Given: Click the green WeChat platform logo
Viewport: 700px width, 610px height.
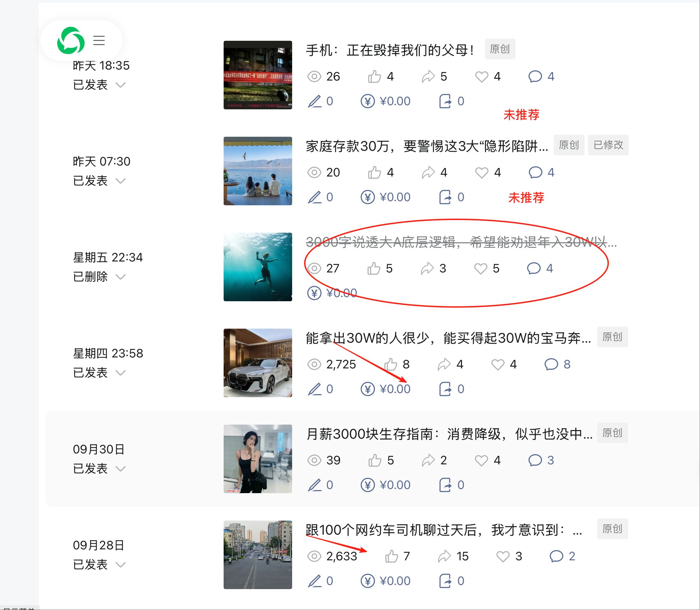Looking at the screenshot, I should click(71, 40).
